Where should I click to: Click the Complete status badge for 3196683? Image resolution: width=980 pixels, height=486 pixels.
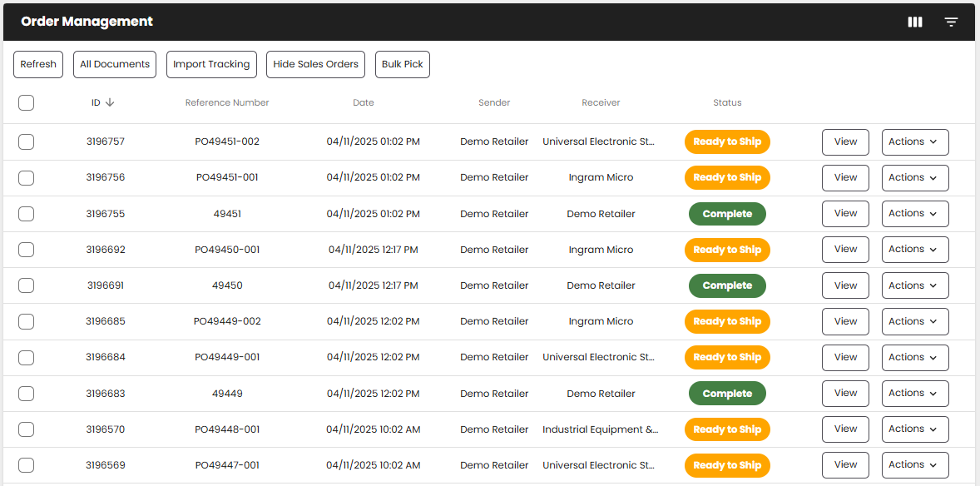coord(727,394)
